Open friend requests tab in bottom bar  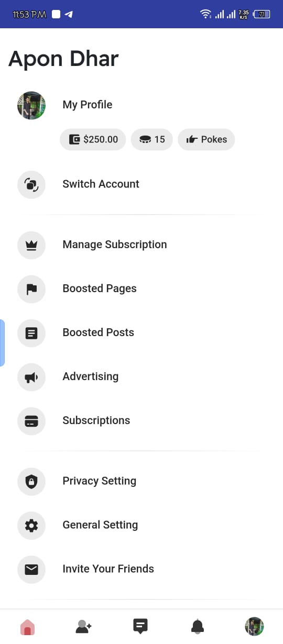click(x=84, y=626)
